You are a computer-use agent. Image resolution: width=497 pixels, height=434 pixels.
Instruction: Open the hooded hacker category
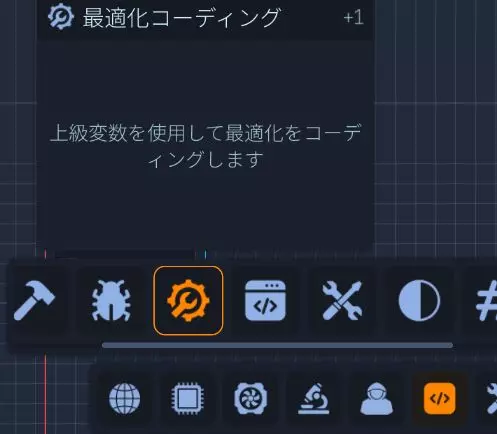tap(377, 399)
